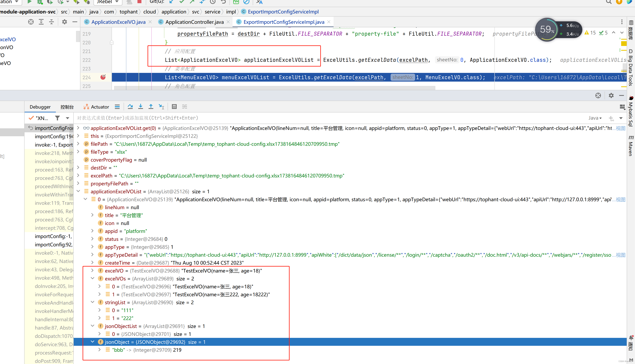Viewport: 635px width, 364px height.
Task: Step over the current line in the debugger
Action: click(x=130, y=107)
